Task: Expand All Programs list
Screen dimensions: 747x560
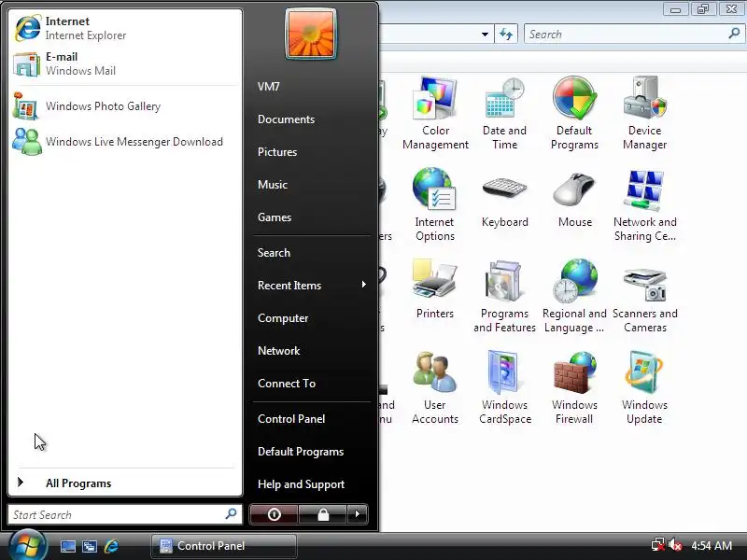Action: click(x=125, y=483)
